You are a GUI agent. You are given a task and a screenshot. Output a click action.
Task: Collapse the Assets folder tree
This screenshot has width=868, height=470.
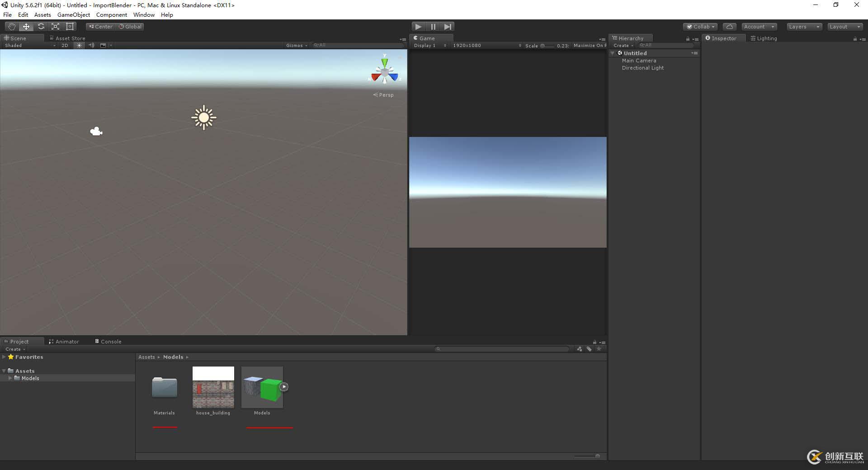click(x=4, y=371)
